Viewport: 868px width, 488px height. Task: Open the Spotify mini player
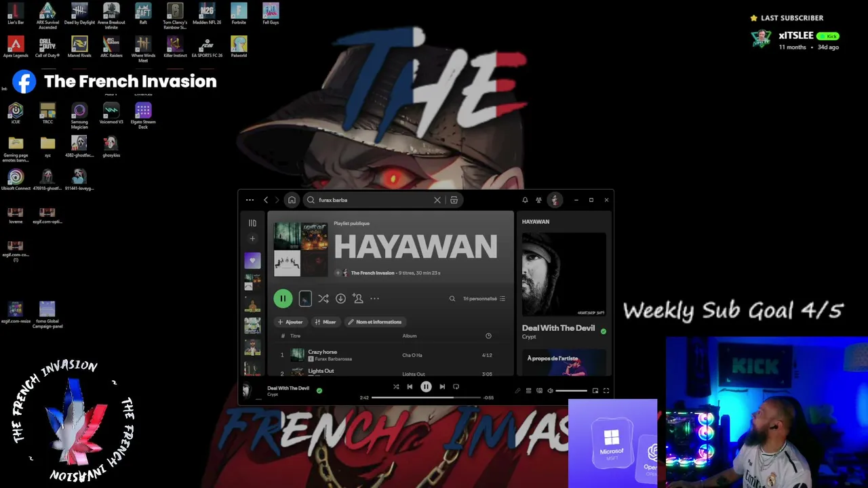point(595,391)
